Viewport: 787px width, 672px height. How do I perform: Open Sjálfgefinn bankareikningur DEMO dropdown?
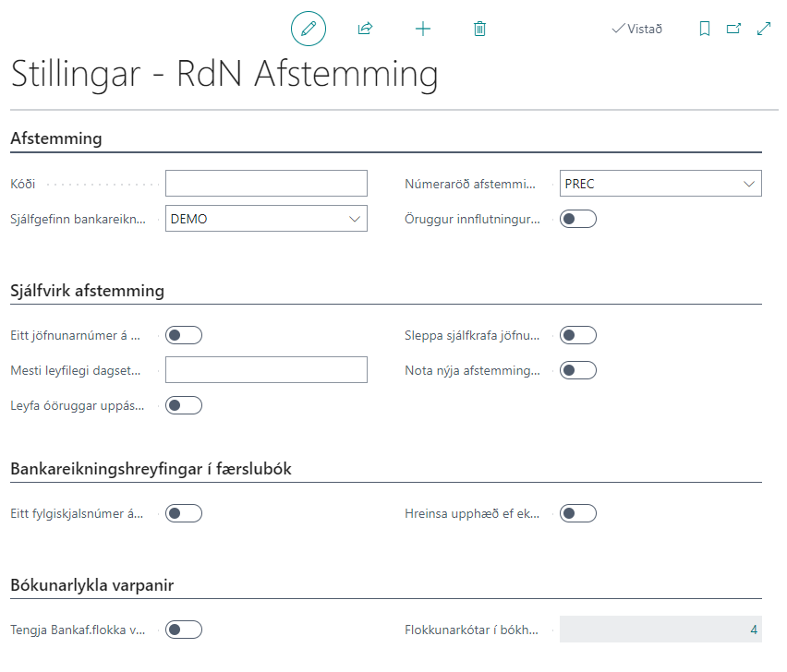[266, 219]
